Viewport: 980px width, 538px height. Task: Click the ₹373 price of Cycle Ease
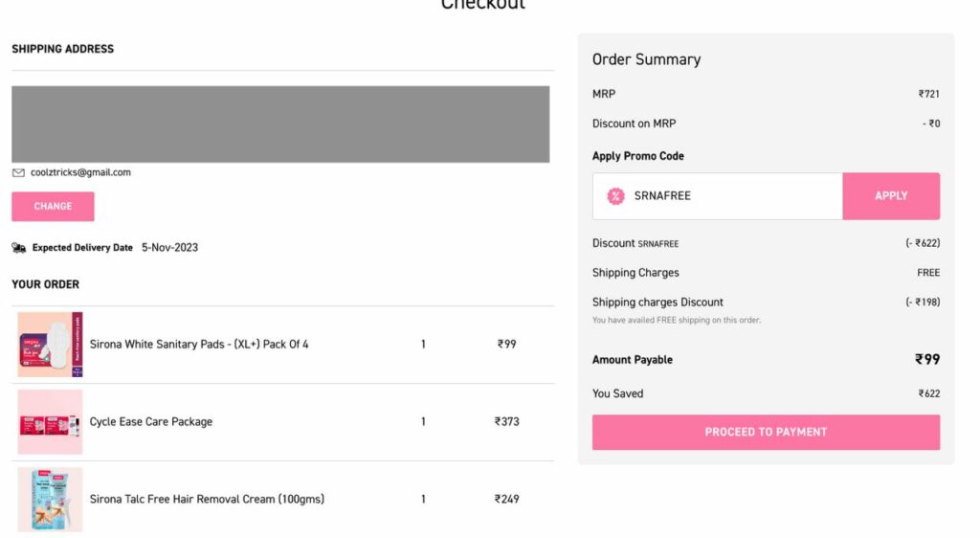click(x=507, y=422)
